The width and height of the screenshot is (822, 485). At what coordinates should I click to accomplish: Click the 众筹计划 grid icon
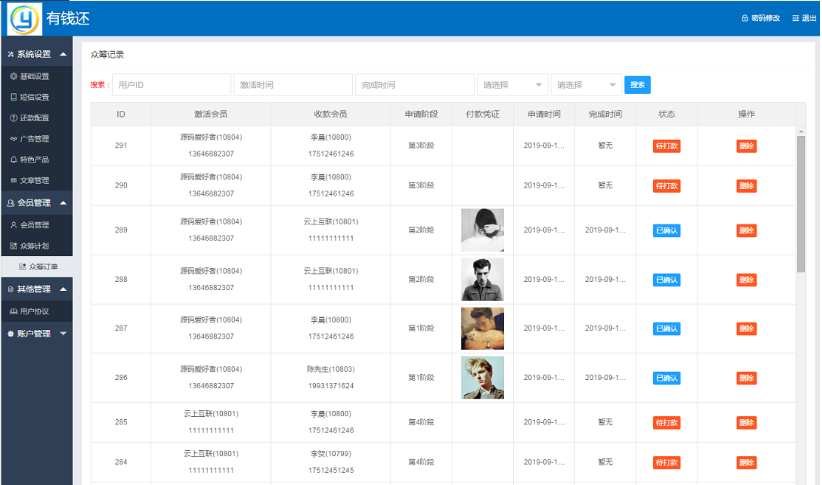[x=14, y=246]
